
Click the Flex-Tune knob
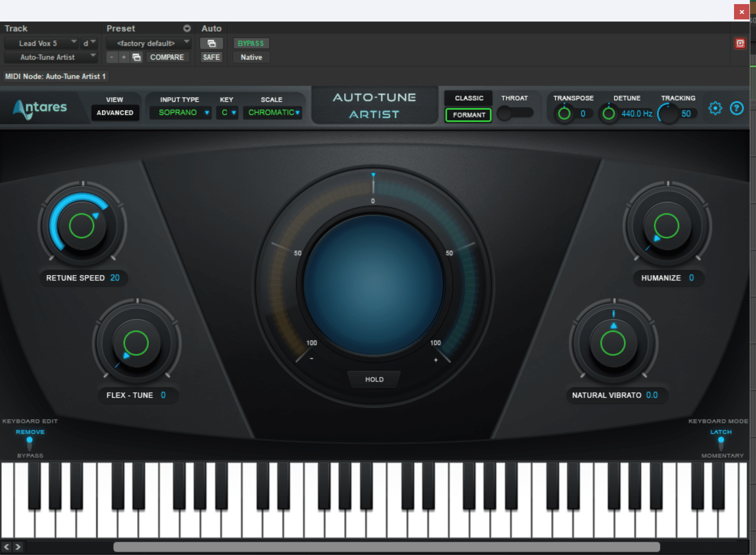click(136, 343)
